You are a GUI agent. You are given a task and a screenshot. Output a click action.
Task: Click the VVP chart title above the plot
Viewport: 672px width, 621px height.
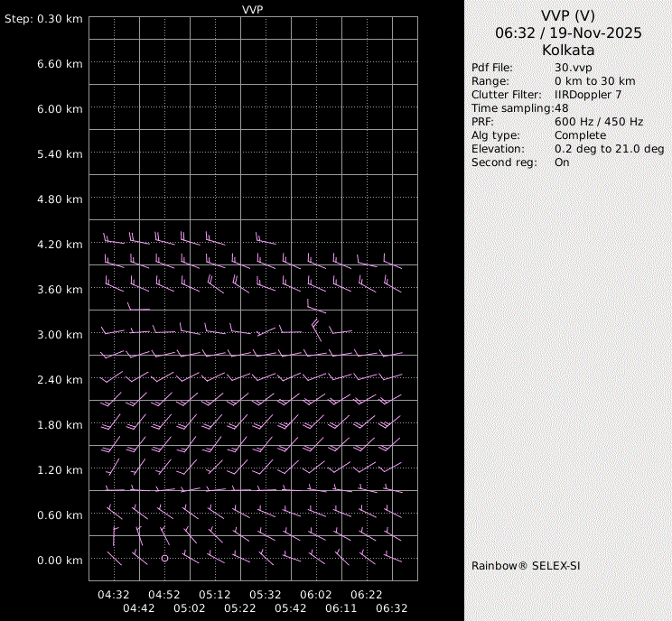253,9
